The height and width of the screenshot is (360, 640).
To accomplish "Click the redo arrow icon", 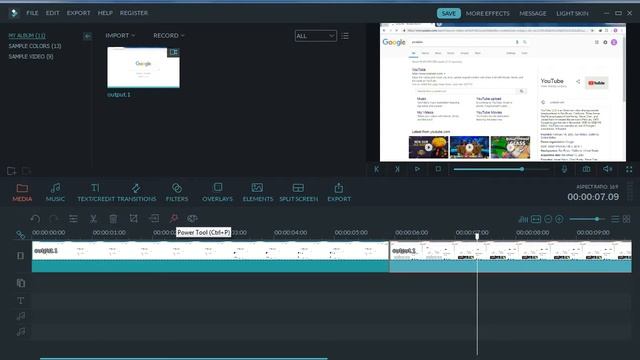I will (x=54, y=219).
